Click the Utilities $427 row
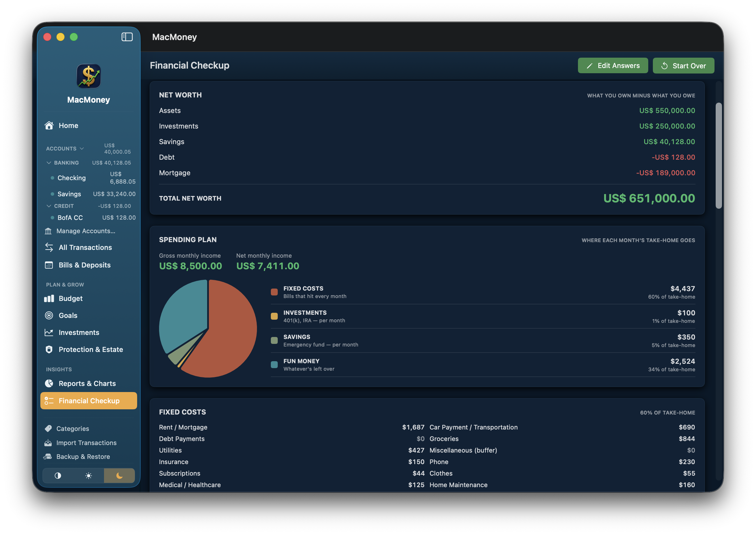This screenshot has height=535, width=756. coord(291,450)
